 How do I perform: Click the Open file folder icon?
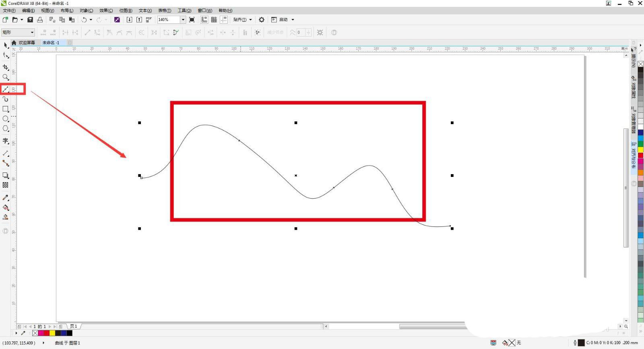[14, 19]
